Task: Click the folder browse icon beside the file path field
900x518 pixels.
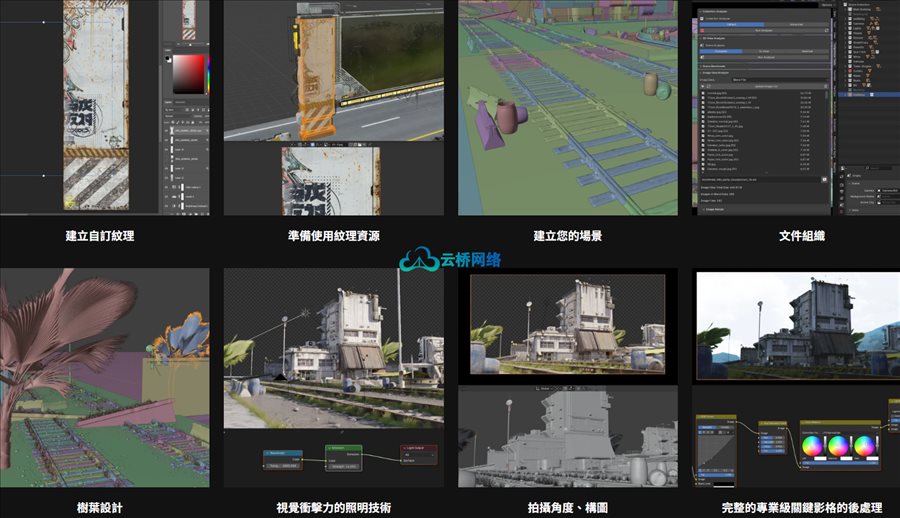Action: (x=825, y=179)
